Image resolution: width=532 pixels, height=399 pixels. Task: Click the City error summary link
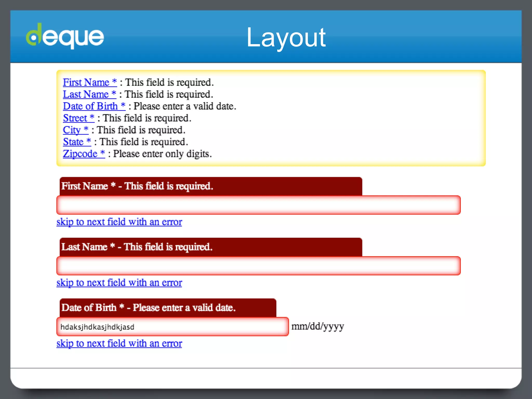coord(76,130)
